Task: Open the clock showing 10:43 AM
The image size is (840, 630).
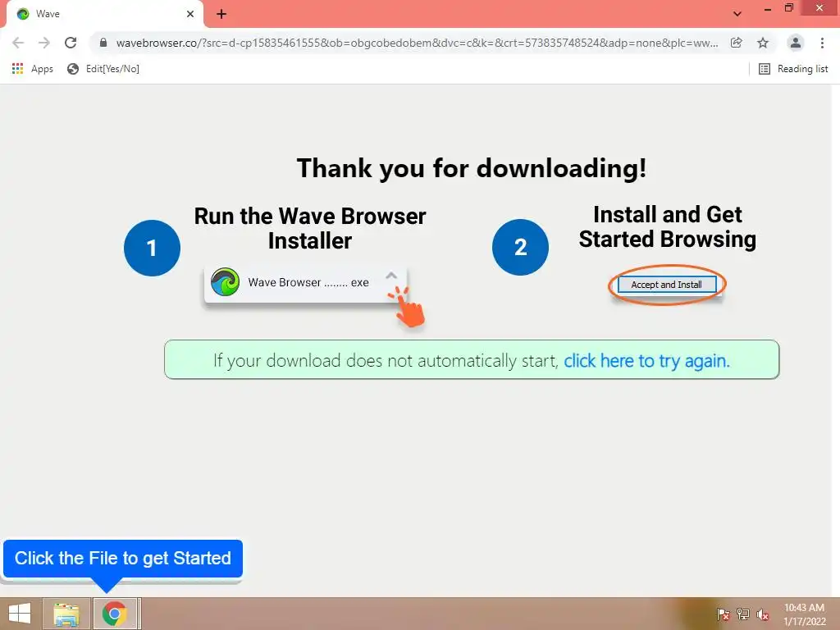Action: (x=805, y=614)
